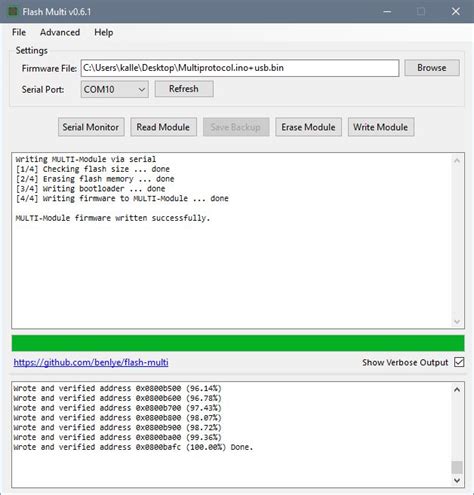
Task: Click the verbose line showing (96.78%)
Action: coord(117,398)
